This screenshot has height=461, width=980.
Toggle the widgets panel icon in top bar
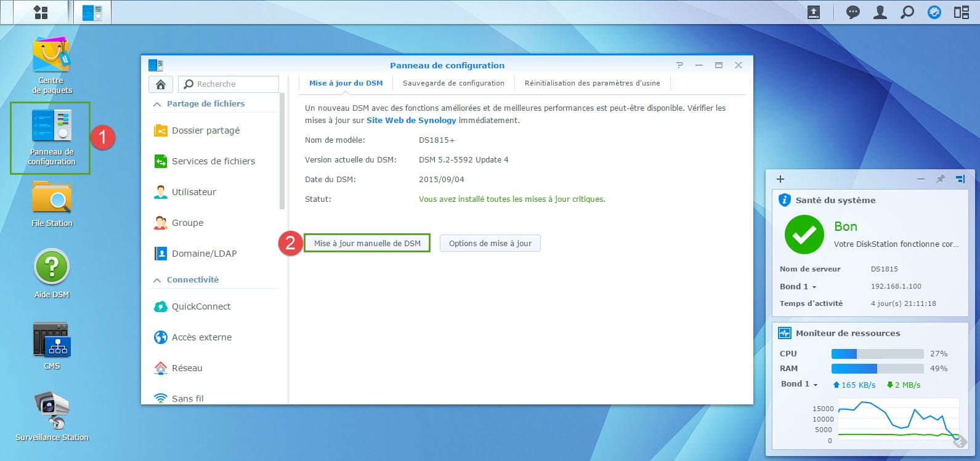click(x=962, y=12)
